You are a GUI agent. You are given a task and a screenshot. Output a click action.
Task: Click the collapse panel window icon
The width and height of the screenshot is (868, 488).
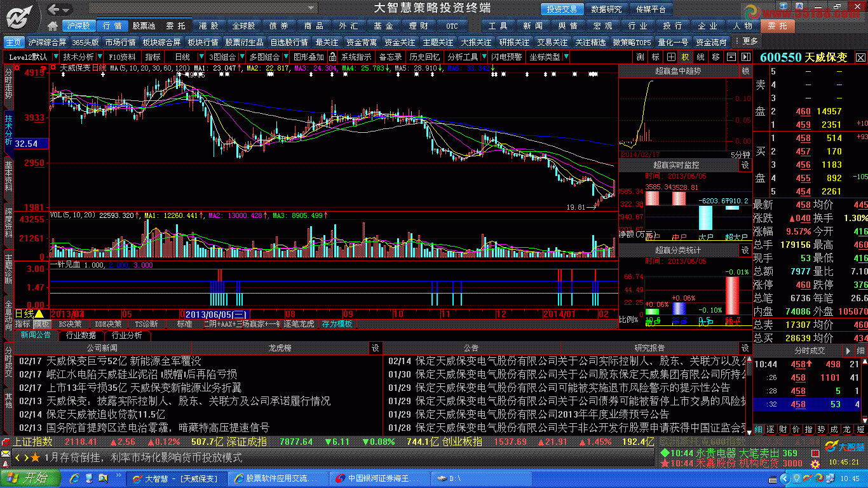coord(731,57)
